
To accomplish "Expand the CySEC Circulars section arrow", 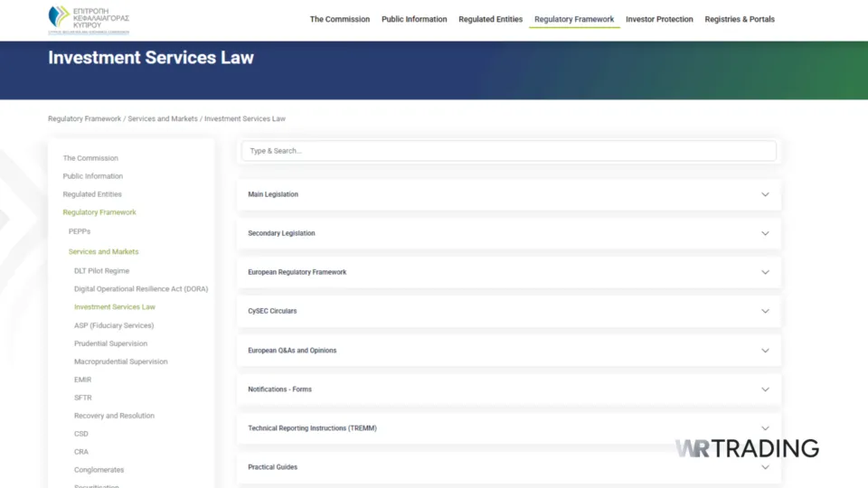I will coord(765,311).
